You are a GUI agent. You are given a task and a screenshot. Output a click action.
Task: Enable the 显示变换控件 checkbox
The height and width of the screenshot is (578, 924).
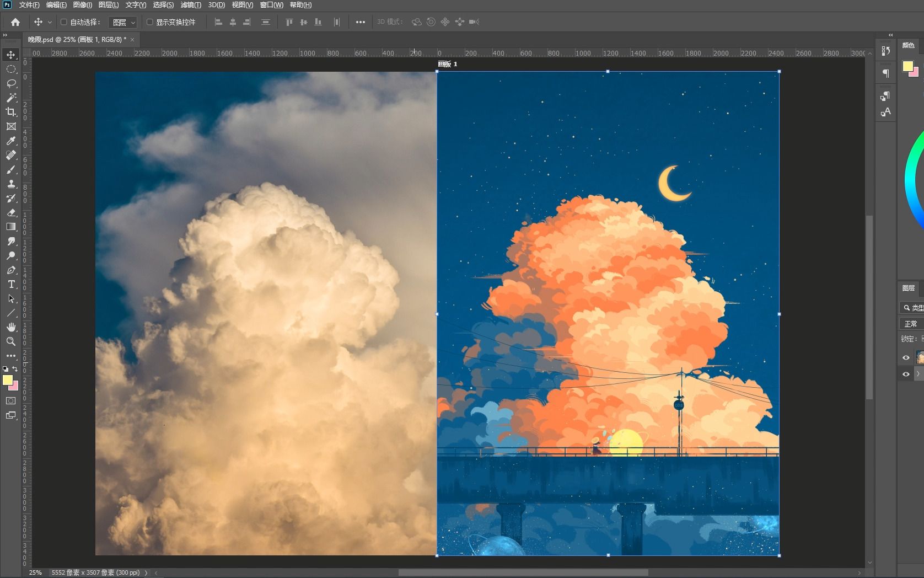(149, 22)
